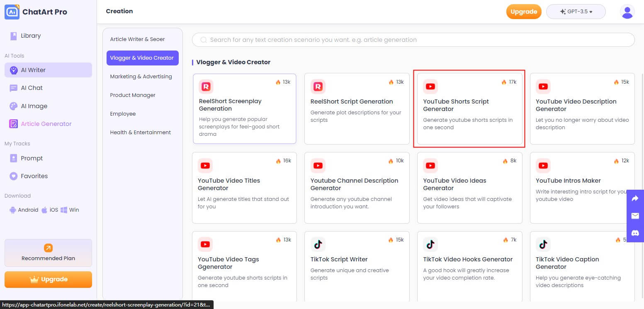The height and width of the screenshot is (309, 644).
Task: Click TikTok icon on Video Caption Generator
Action: 543,244
